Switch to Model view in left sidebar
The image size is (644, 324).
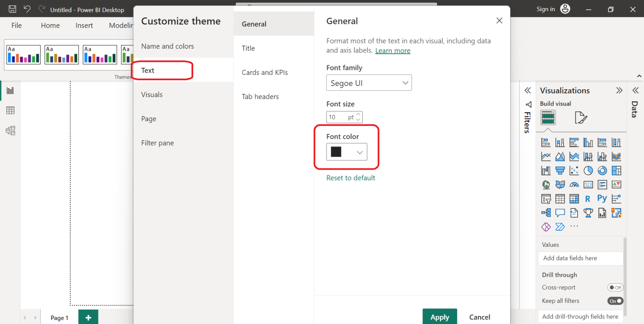pyautogui.click(x=10, y=131)
